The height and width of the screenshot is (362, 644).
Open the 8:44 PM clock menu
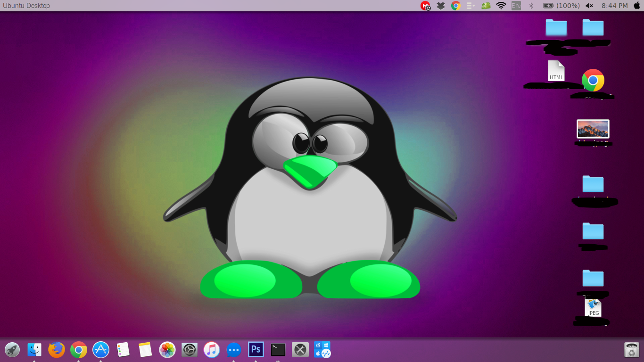click(615, 6)
